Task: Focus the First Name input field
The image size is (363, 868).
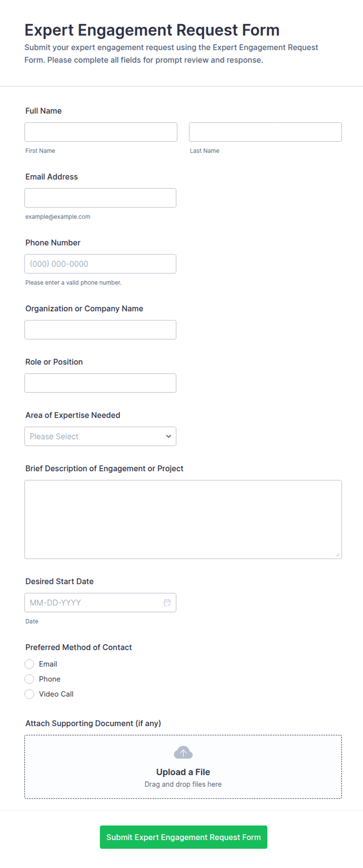Action: (101, 132)
